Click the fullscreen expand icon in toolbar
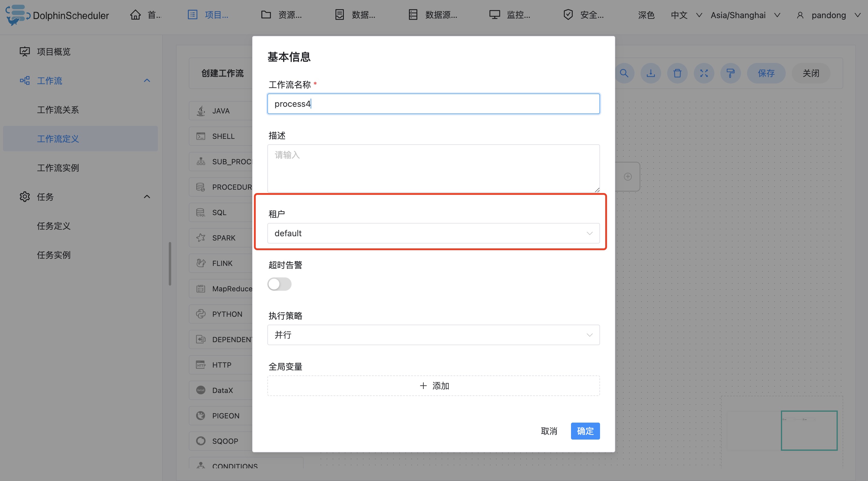Image resolution: width=868 pixels, height=481 pixels. click(x=704, y=73)
